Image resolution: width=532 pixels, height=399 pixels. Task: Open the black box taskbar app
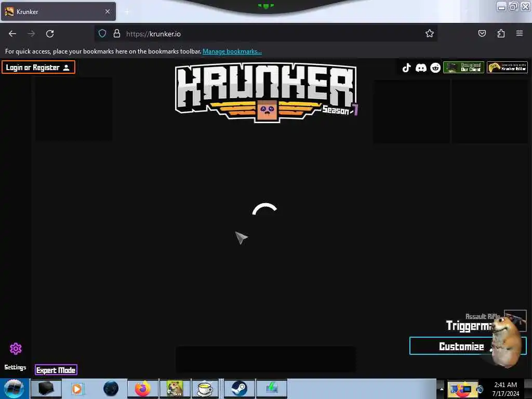(46, 389)
